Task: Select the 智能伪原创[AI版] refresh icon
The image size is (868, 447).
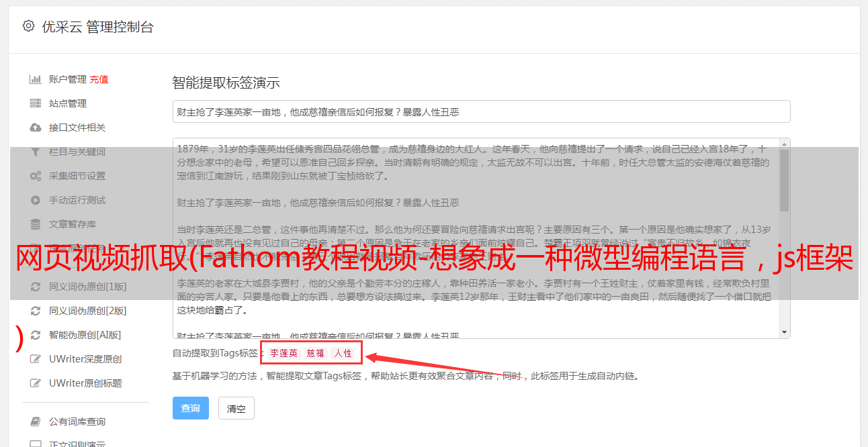Action: coord(36,335)
